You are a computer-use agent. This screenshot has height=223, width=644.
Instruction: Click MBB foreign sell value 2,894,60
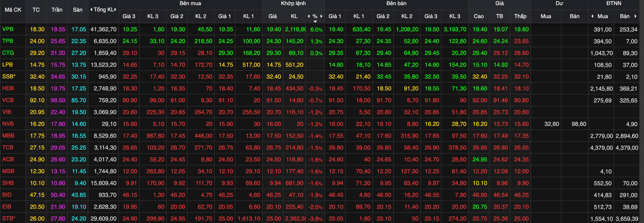tap(627, 136)
